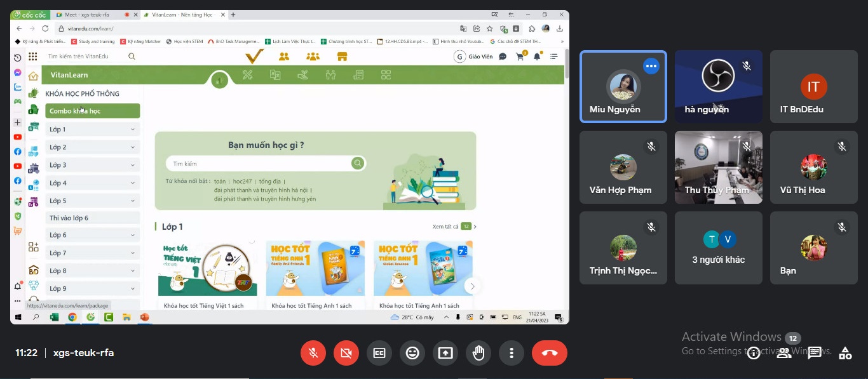Leave the call with red hangup button
The image size is (868, 379).
point(550,353)
